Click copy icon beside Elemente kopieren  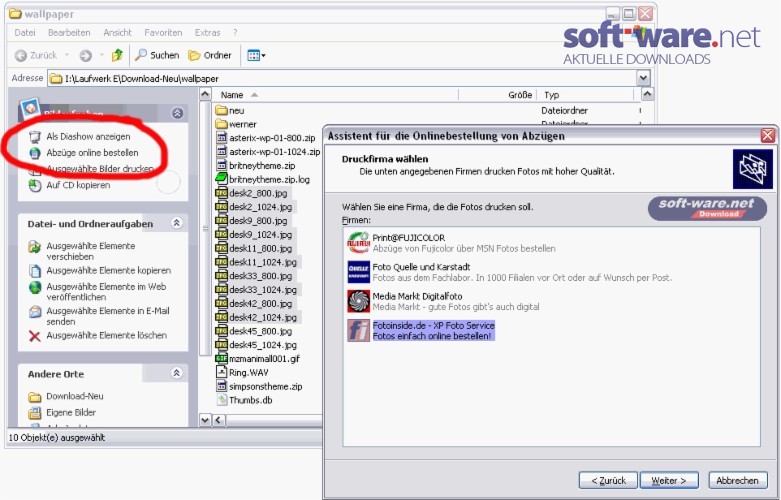(34, 270)
